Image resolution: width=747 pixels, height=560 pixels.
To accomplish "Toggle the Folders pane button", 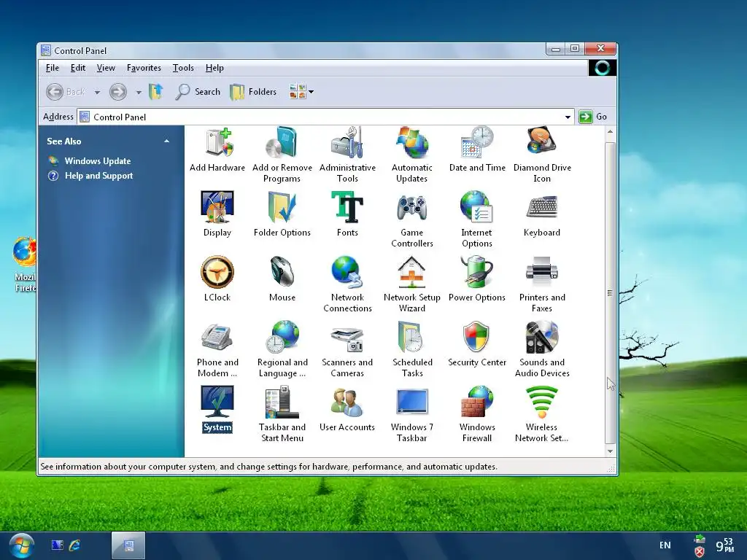I will pos(253,91).
